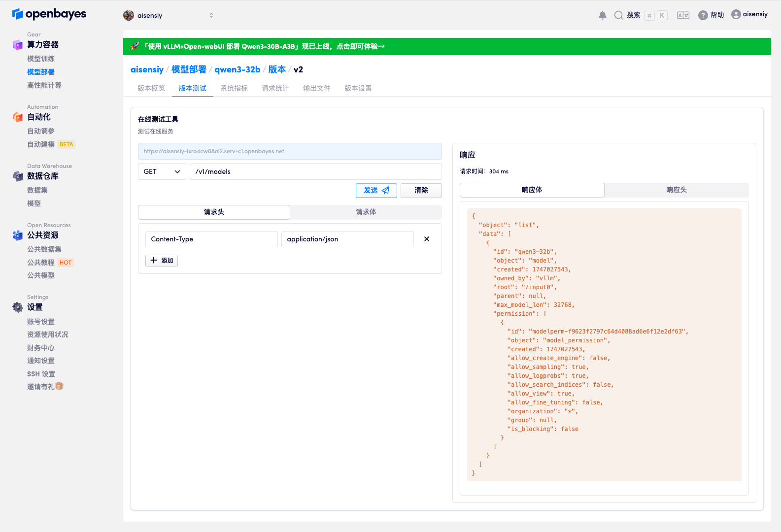
Task: Click the 添加 add header button
Action: [162, 261]
